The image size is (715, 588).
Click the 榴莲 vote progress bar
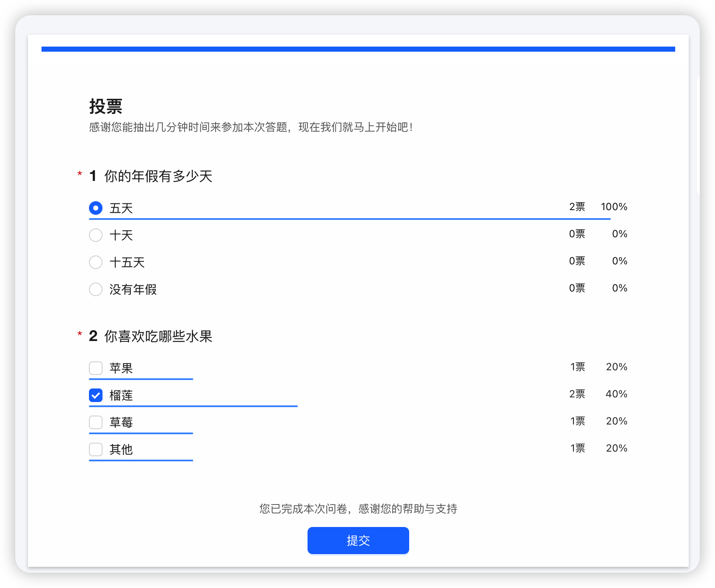[x=193, y=406]
